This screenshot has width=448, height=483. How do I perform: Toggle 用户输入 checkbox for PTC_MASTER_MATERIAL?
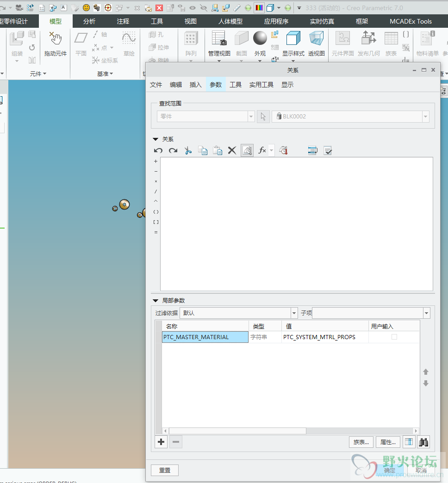pos(394,337)
